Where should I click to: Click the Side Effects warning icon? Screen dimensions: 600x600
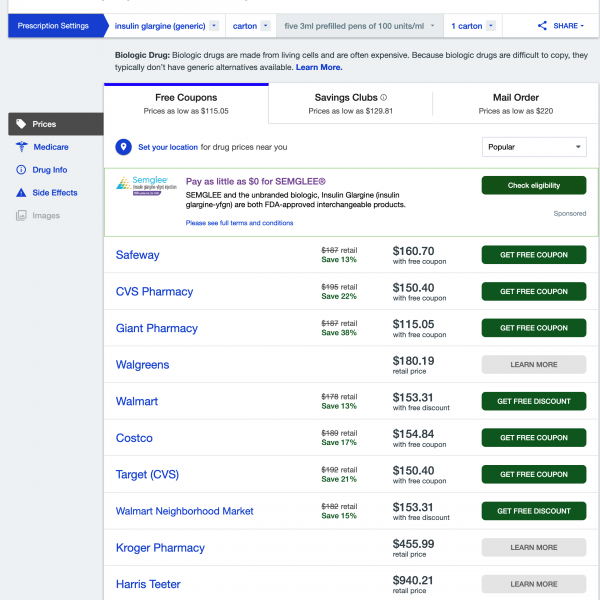(x=21, y=192)
